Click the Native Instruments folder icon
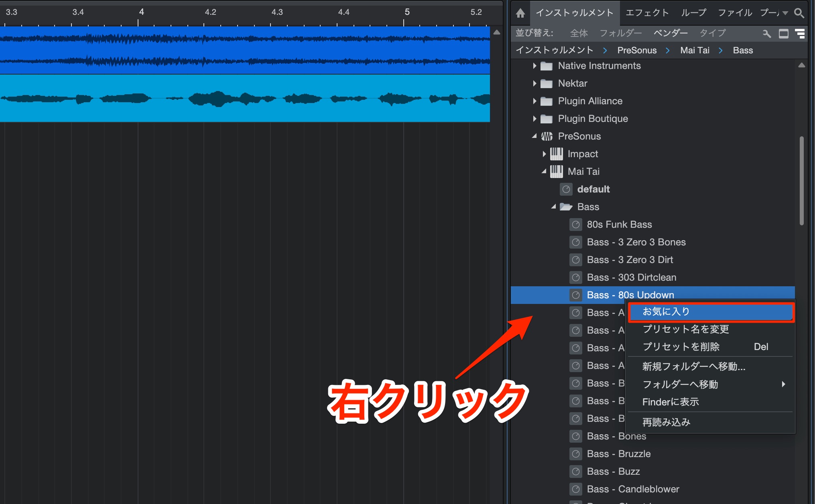Image resolution: width=815 pixels, height=504 pixels. 546,66
